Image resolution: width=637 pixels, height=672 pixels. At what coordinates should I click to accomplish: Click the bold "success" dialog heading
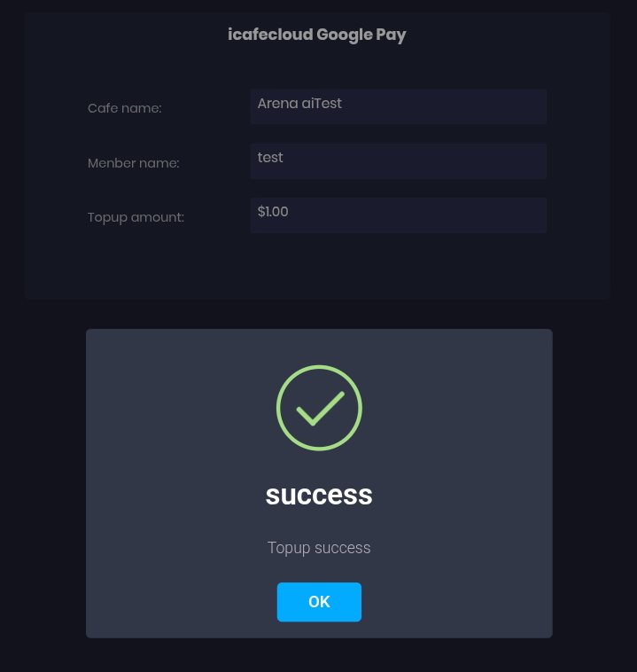pyautogui.click(x=319, y=495)
